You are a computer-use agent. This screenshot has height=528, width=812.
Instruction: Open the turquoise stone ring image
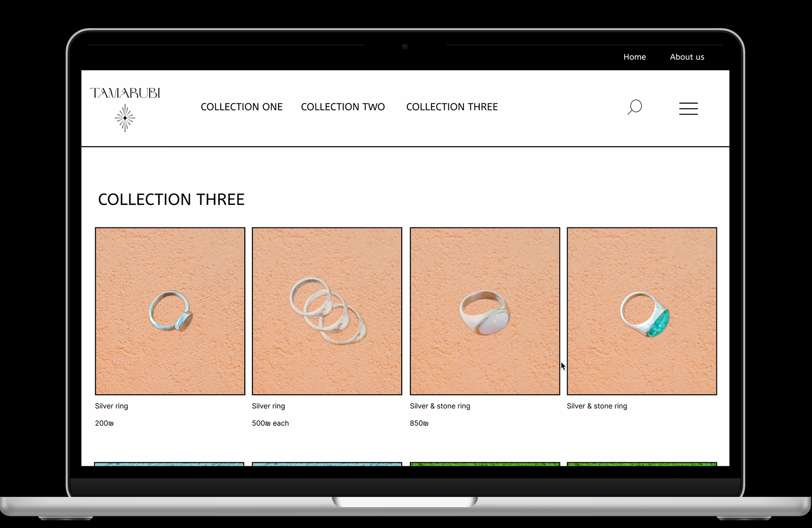[642, 311]
